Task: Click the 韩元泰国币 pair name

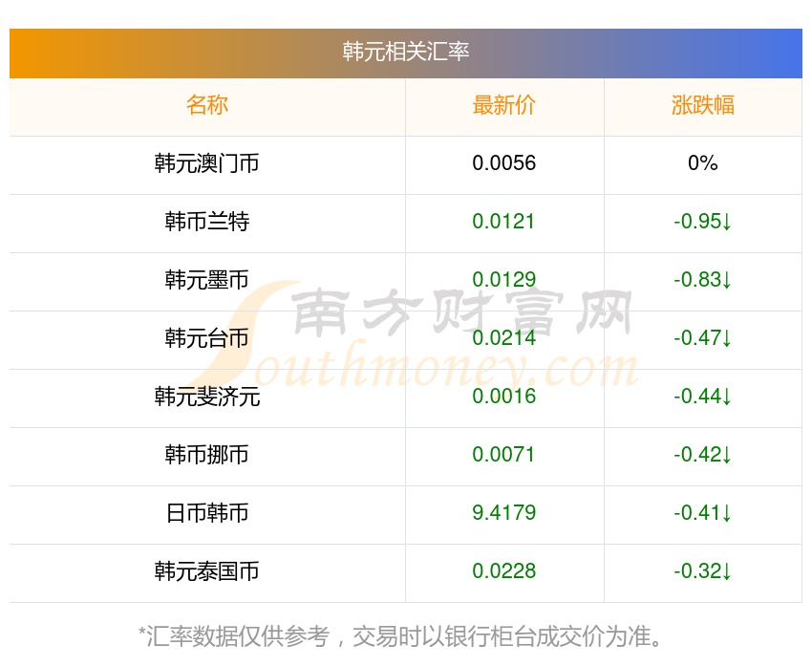Action: [x=207, y=571]
